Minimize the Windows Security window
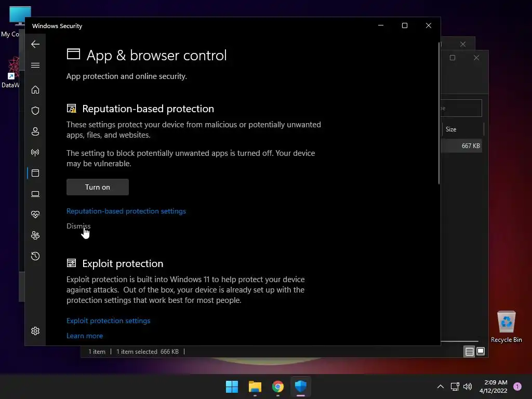 pos(381,25)
